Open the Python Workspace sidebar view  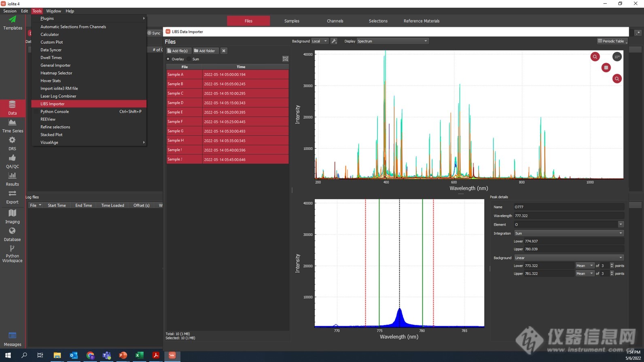(x=13, y=254)
